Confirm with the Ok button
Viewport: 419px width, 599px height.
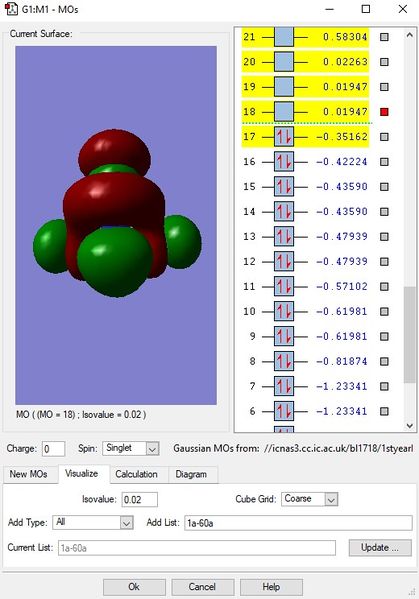(134, 587)
